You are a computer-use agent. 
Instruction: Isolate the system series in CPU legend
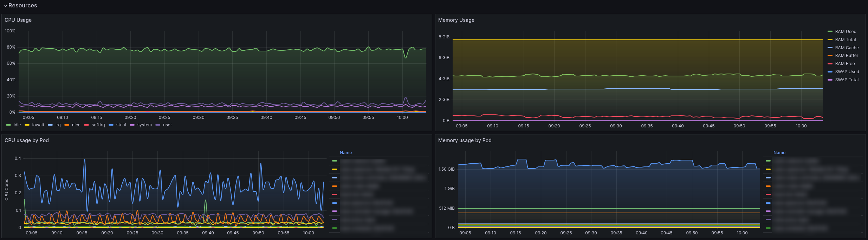coord(144,125)
